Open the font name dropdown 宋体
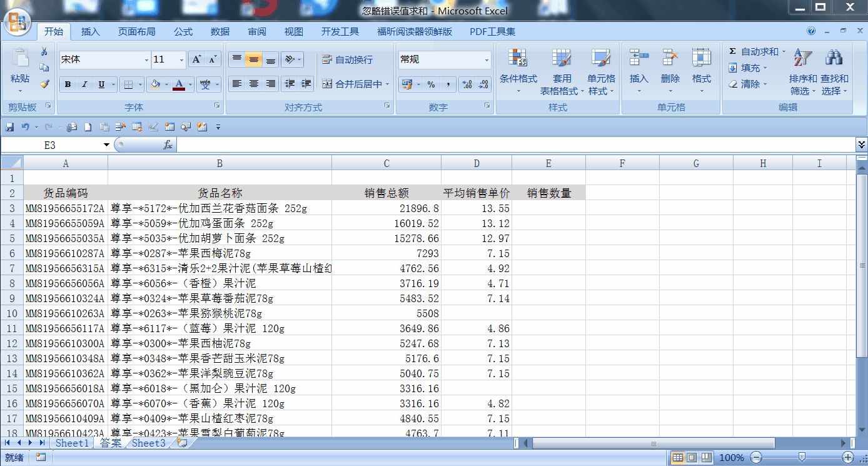 [146, 60]
